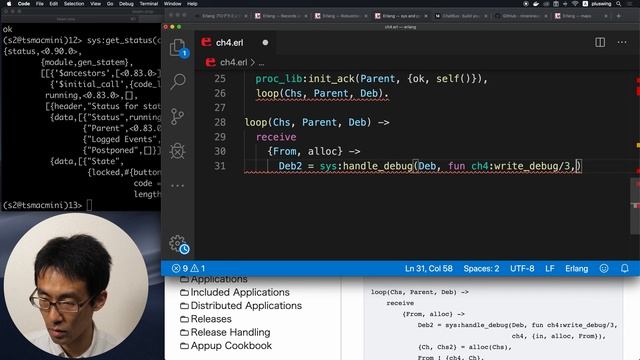Screen dimensions: 640x360
Task: Open notifications bell in status bar
Action: click(x=624, y=268)
